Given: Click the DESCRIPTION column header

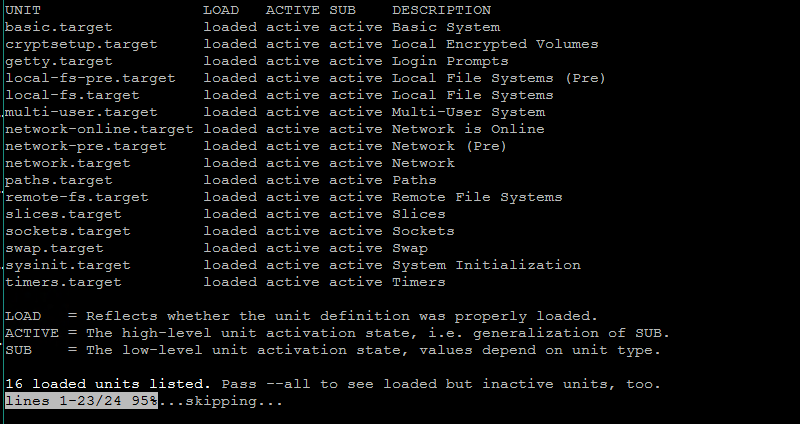Looking at the screenshot, I should click(441, 10).
